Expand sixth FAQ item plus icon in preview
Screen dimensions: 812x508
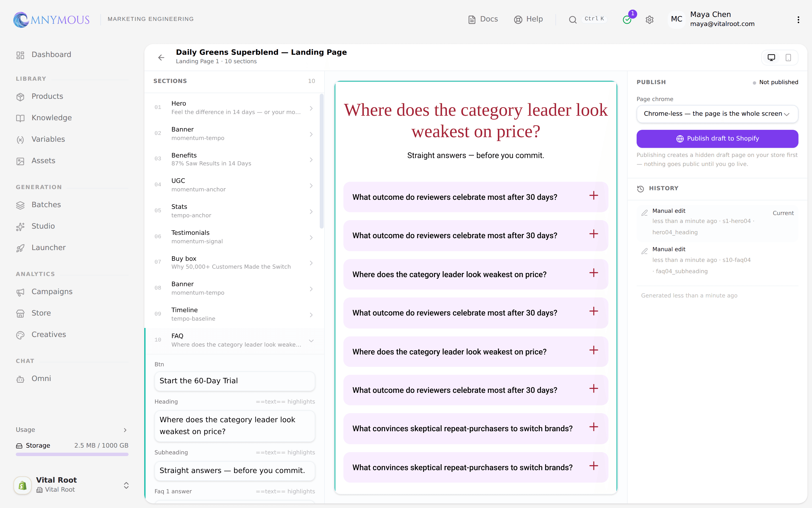click(x=593, y=388)
